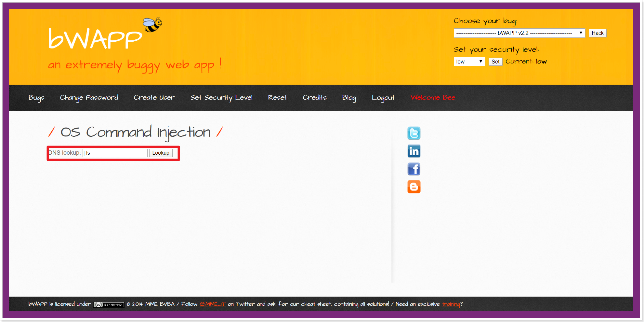Open the Credits menu item

click(315, 98)
